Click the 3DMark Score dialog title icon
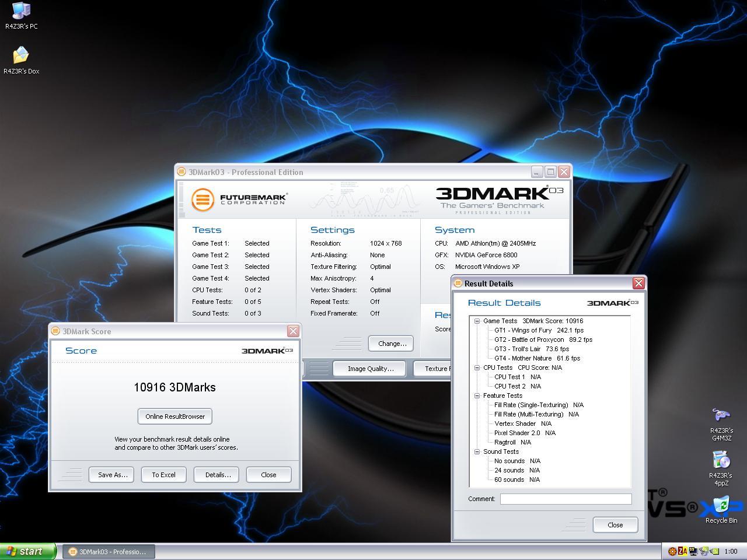The width and height of the screenshot is (747, 560). (x=55, y=331)
